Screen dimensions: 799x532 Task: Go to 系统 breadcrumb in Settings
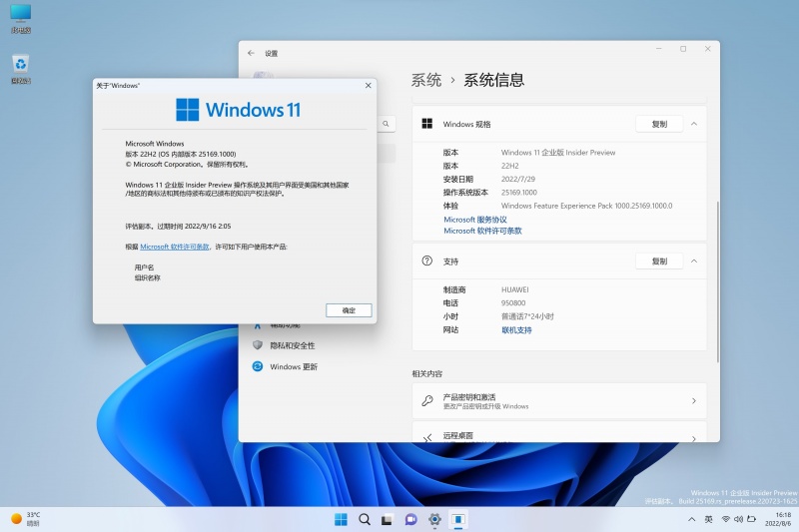[426, 80]
